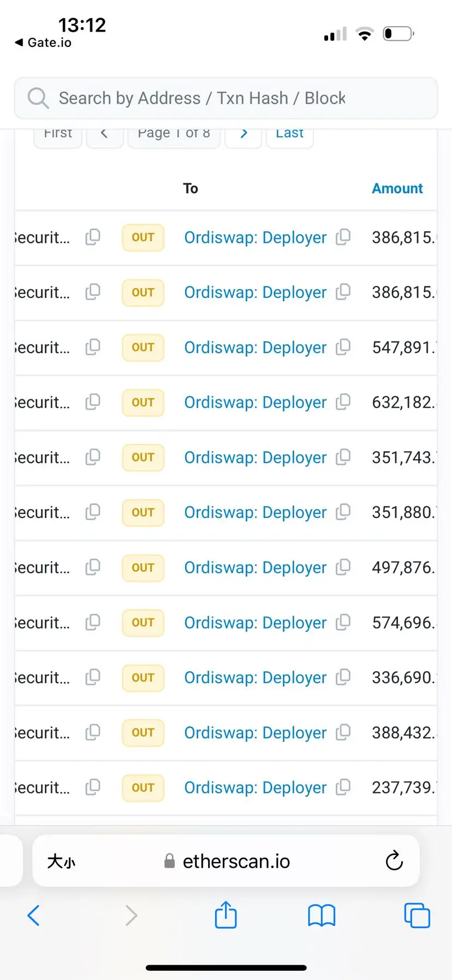Copy the Ordiswap Deployer address in the first row
The height and width of the screenshot is (980, 452).
[343, 237]
